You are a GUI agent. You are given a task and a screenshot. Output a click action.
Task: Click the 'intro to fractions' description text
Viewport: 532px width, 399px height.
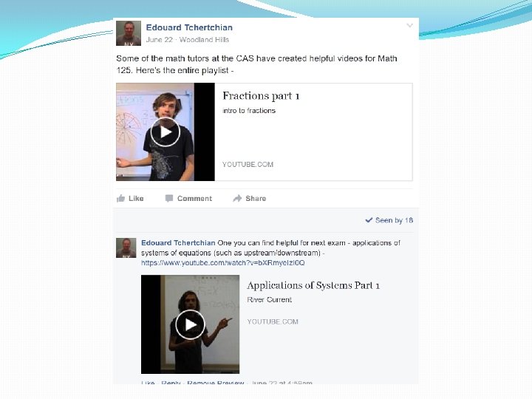click(249, 111)
